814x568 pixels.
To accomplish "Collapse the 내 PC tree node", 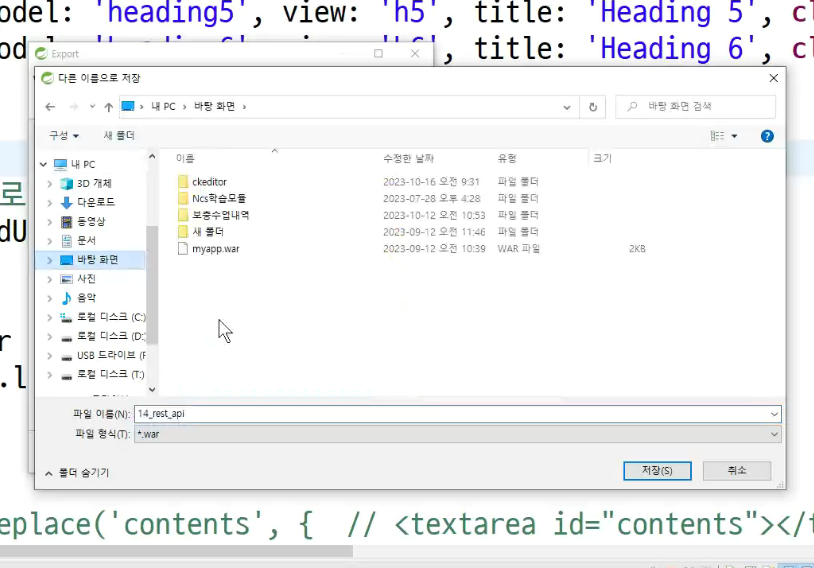I will pos(44,165).
